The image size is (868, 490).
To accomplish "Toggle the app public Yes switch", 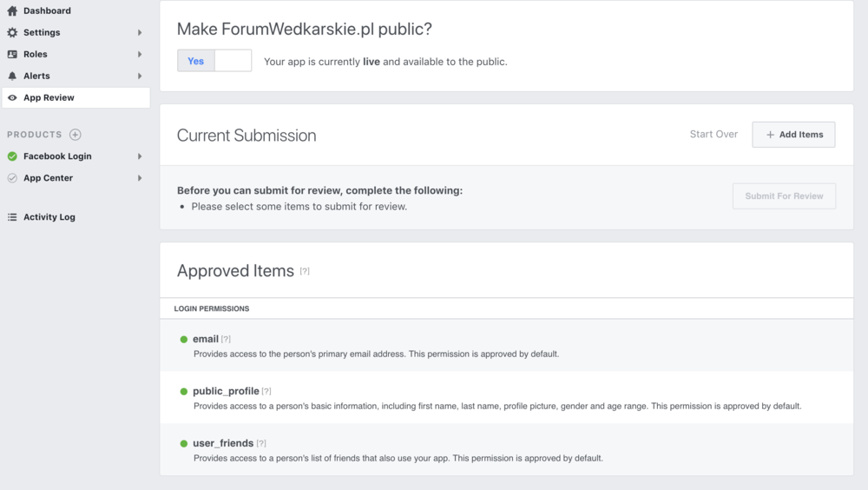I will click(214, 61).
